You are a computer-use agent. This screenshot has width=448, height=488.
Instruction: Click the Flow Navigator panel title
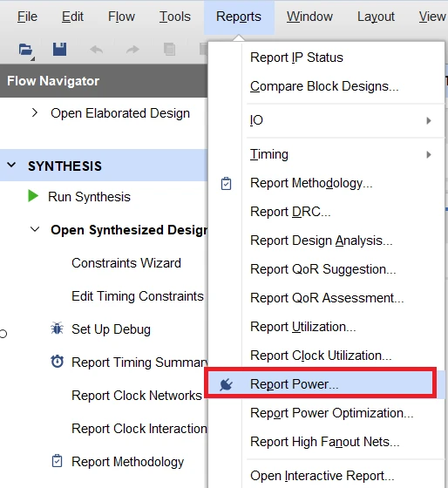53,81
